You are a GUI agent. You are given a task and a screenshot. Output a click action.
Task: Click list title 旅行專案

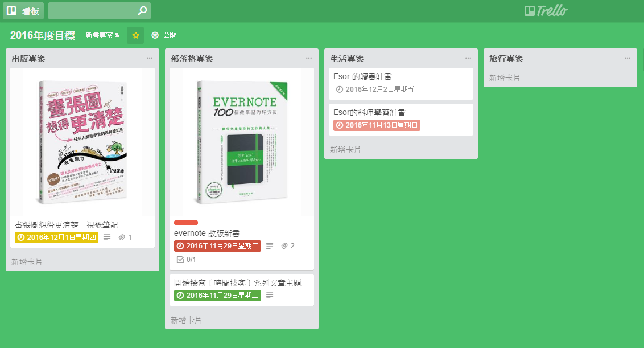(506, 59)
